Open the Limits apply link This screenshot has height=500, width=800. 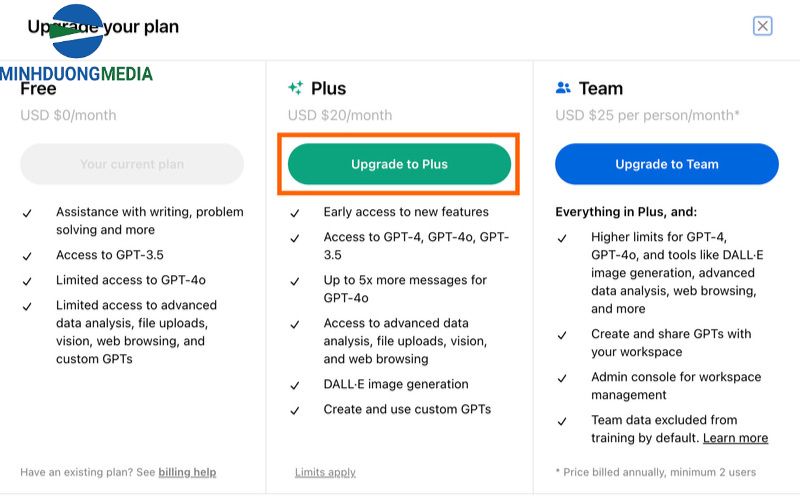(x=325, y=472)
